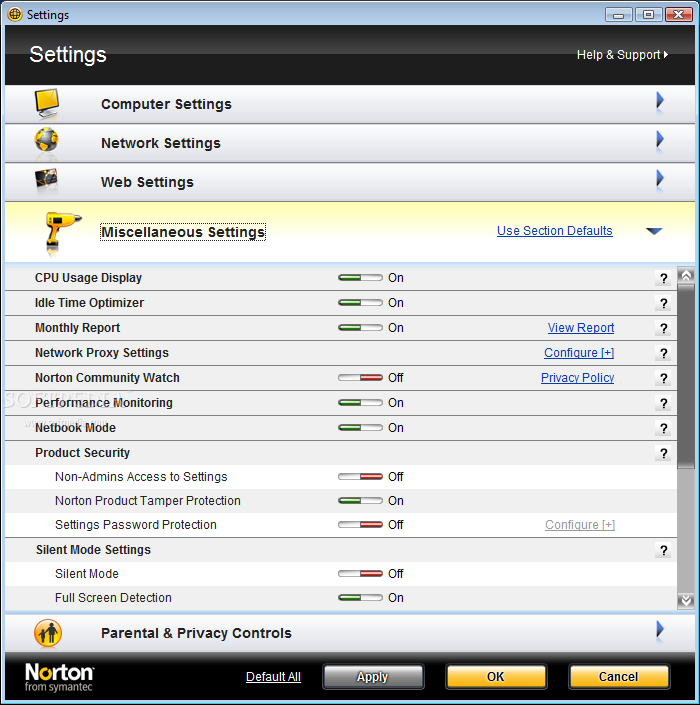Open help for Product Security
Viewport: 700px width, 705px height.
(663, 453)
